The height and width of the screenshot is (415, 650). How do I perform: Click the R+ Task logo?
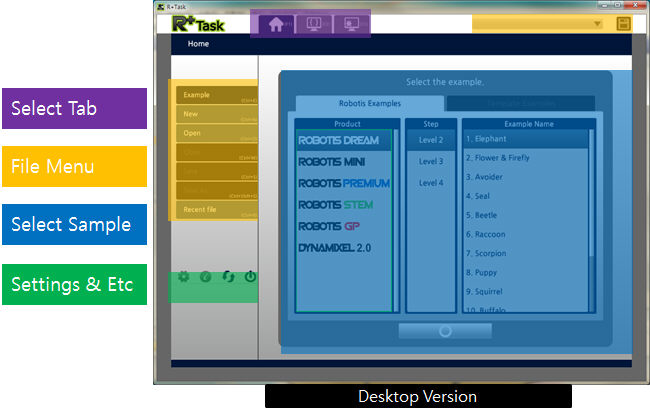198,24
